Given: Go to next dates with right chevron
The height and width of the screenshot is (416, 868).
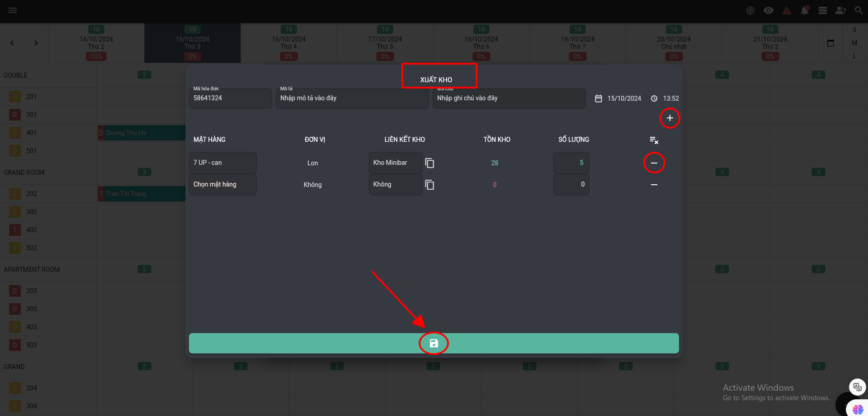Looking at the screenshot, I should [36, 43].
